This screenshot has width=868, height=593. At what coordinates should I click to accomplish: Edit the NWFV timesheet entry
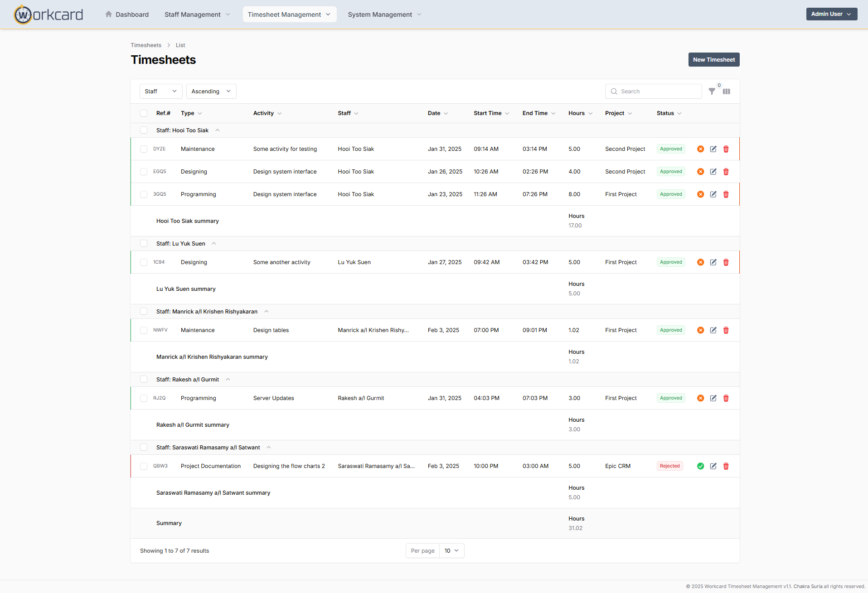tap(713, 330)
